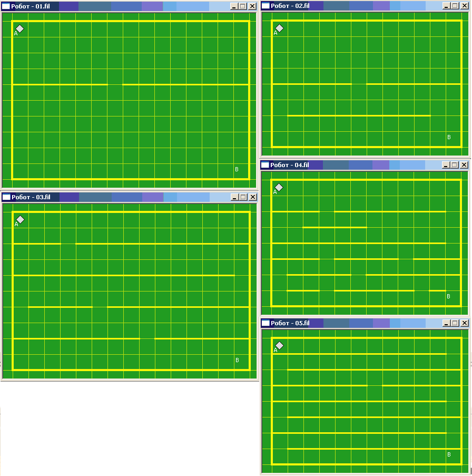Image resolution: width=472 pixels, height=476 pixels.
Task: Maximize the Робот - 01.fil window
Action: [243, 6]
